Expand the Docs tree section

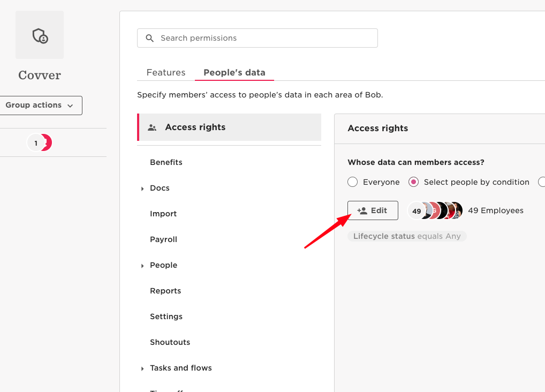point(142,189)
